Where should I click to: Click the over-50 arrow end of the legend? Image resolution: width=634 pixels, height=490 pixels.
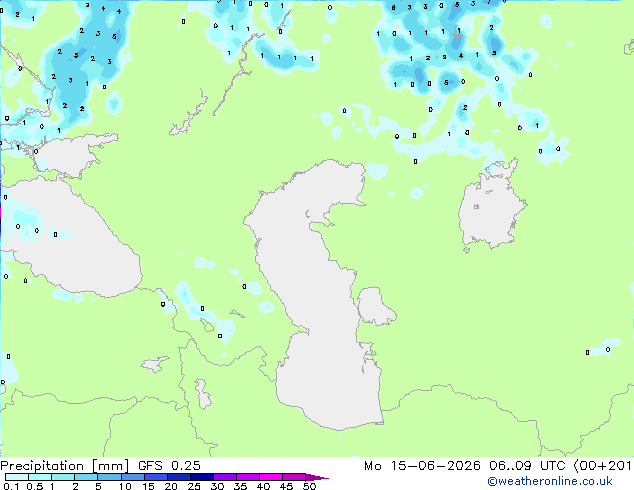(x=317, y=477)
